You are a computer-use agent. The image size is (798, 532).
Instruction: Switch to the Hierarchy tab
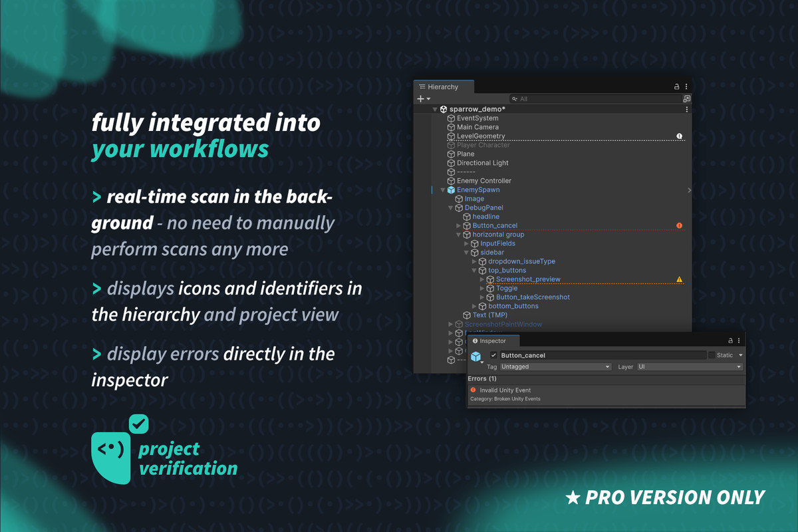(443, 87)
